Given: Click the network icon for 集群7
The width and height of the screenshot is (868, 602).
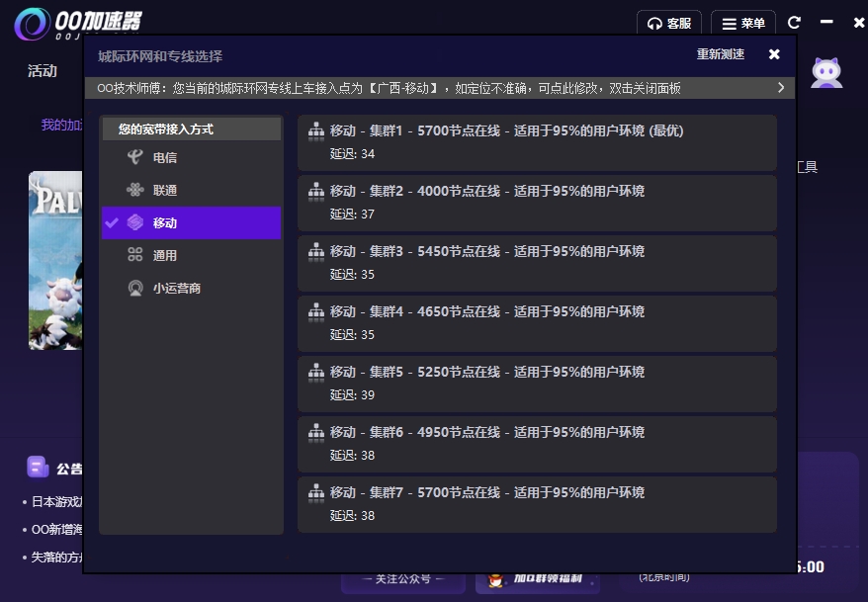Looking at the screenshot, I should [x=316, y=492].
